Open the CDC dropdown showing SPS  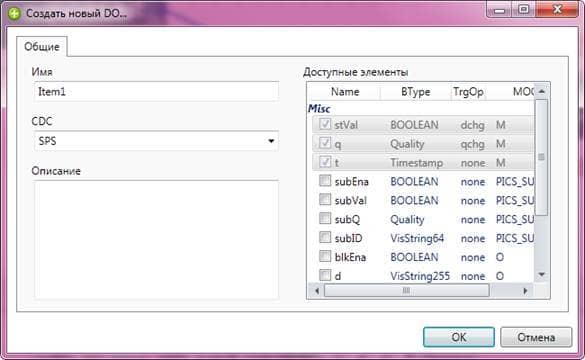pyautogui.click(x=156, y=141)
